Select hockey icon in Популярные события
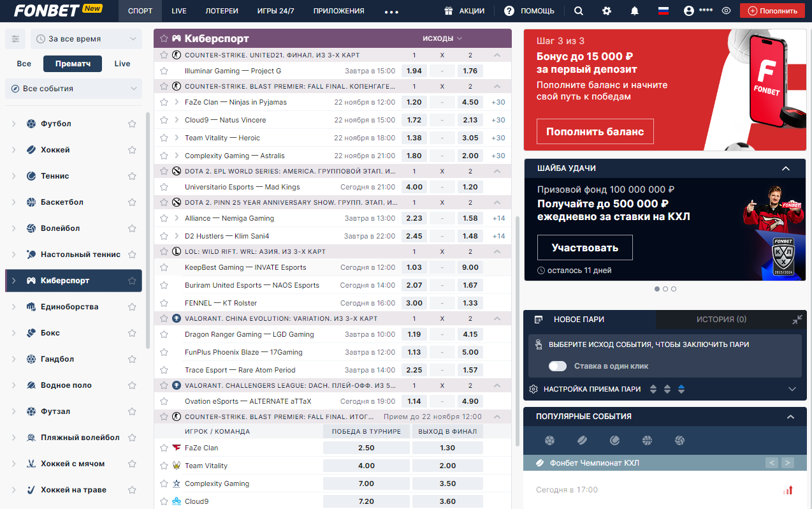The height and width of the screenshot is (509, 812). pyautogui.click(x=582, y=440)
